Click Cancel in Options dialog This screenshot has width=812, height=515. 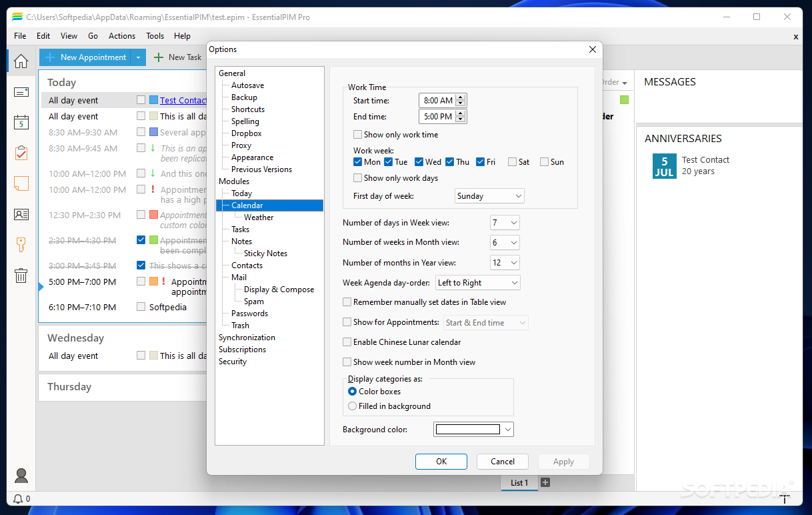pyautogui.click(x=503, y=462)
